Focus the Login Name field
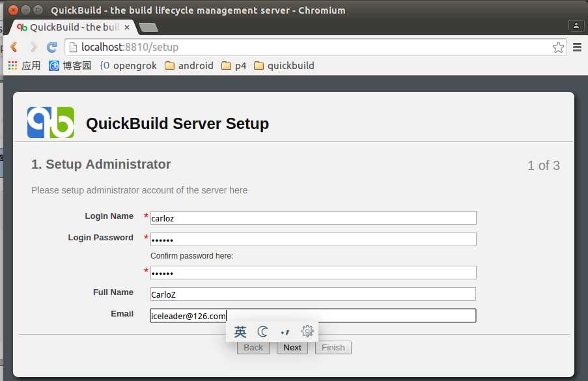This screenshot has width=588, height=381. [313, 218]
